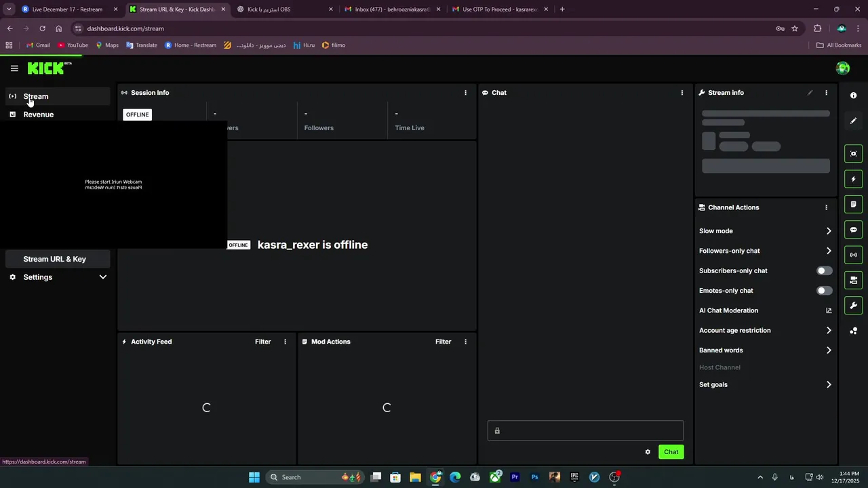Open a new browser tab
Screen dimensions: 868x488
pos(562,9)
